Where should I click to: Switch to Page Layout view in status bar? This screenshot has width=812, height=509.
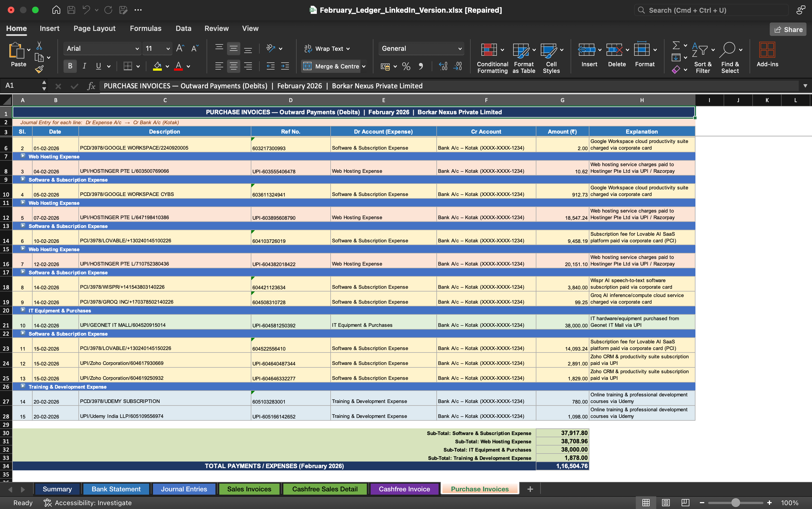(x=666, y=503)
